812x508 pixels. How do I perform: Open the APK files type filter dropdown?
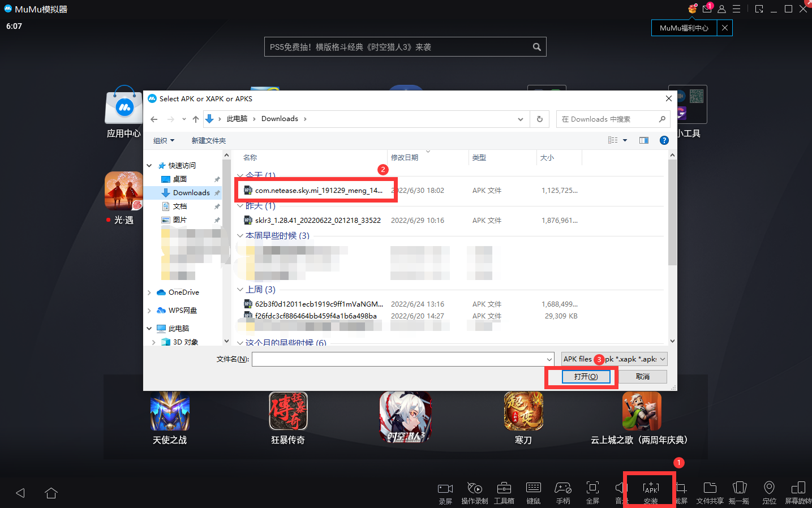614,359
